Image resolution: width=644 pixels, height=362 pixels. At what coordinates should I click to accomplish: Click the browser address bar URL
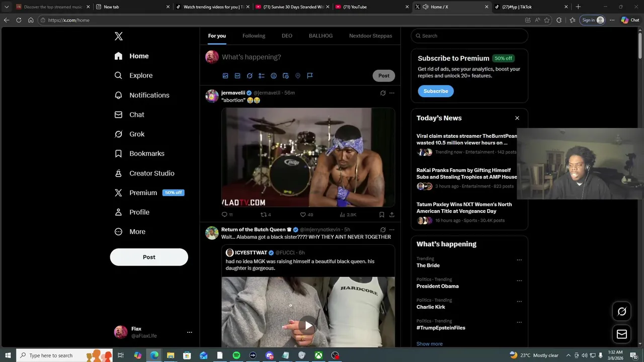[69, 20]
